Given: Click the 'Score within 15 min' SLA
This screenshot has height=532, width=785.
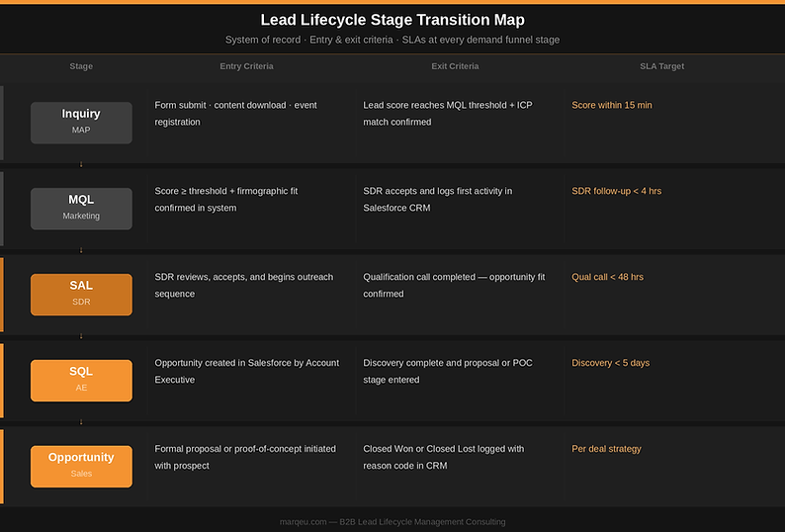Looking at the screenshot, I should [x=612, y=105].
